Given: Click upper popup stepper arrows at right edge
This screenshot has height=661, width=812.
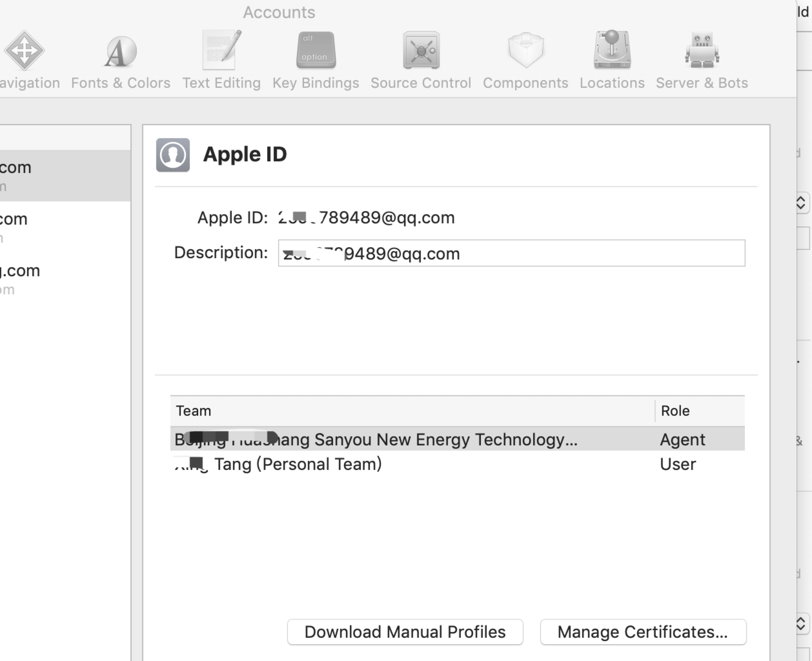Looking at the screenshot, I should click(x=801, y=203).
